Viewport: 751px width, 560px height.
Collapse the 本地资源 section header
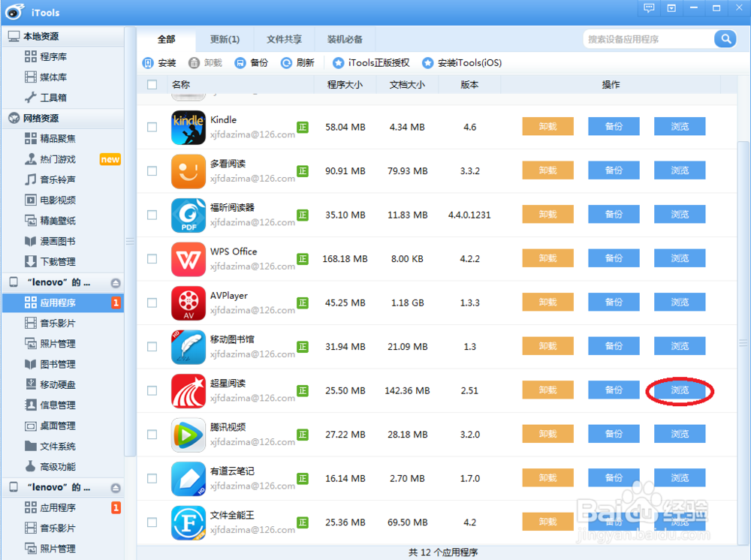pyautogui.click(x=63, y=36)
